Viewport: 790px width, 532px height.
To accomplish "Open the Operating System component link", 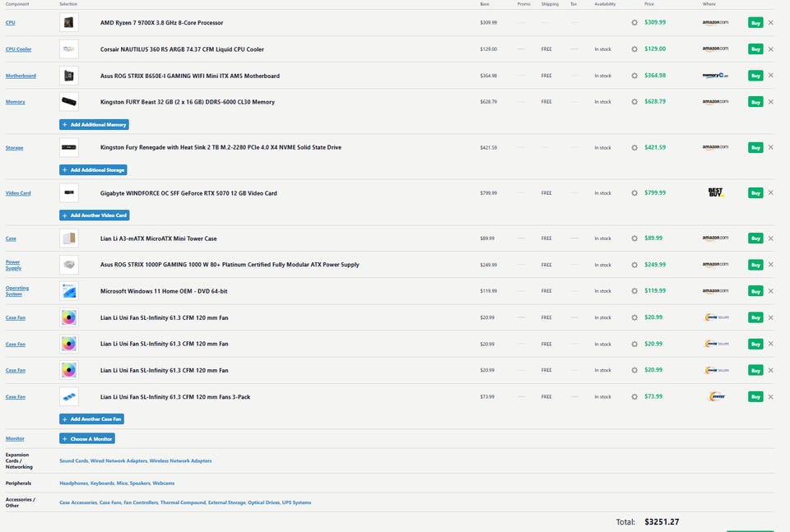I will point(17,291).
